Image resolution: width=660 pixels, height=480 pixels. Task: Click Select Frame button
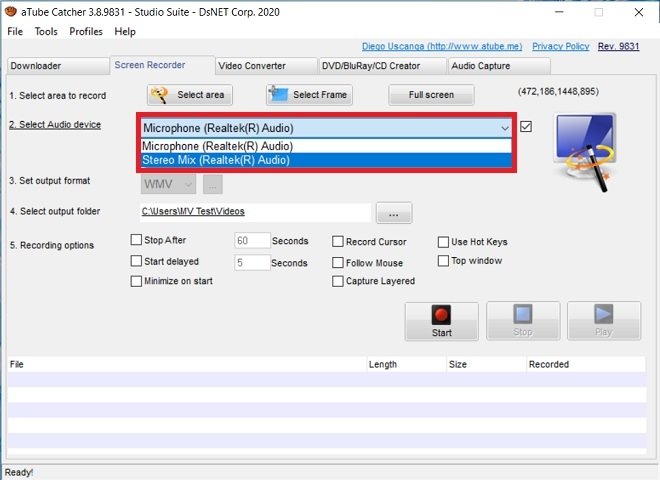(x=309, y=95)
